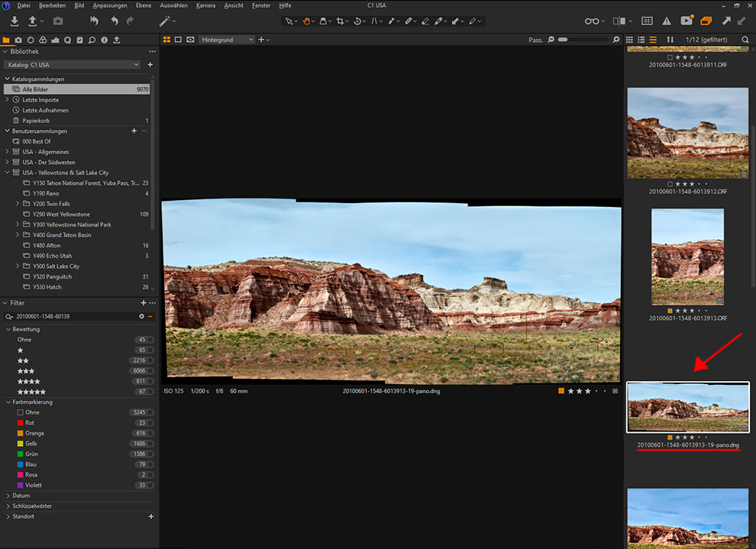Open the Ebene menu
Screen dimensions: 756x549
[x=144, y=5]
